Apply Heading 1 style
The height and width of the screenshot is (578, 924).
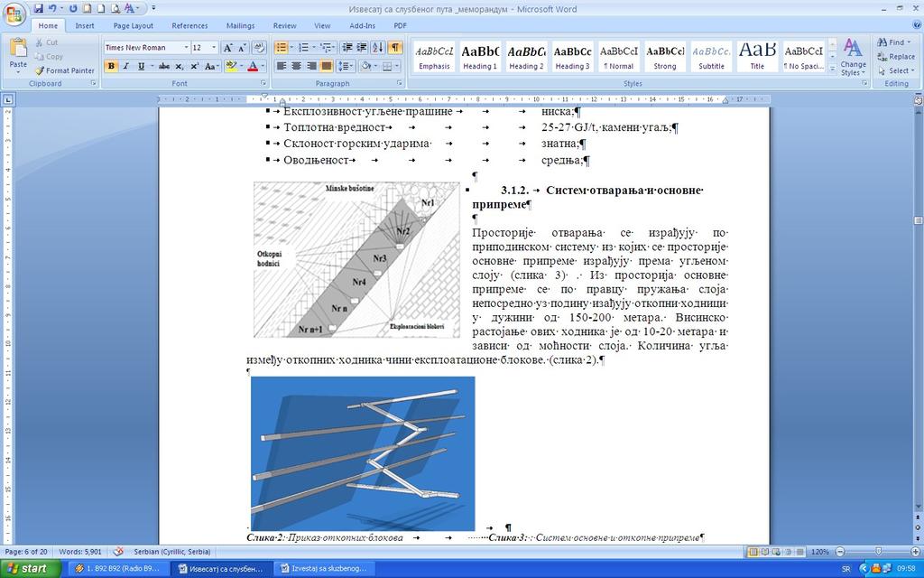480,57
